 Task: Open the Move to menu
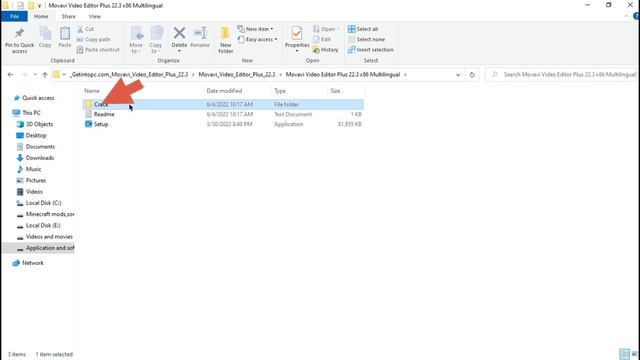point(136,40)
